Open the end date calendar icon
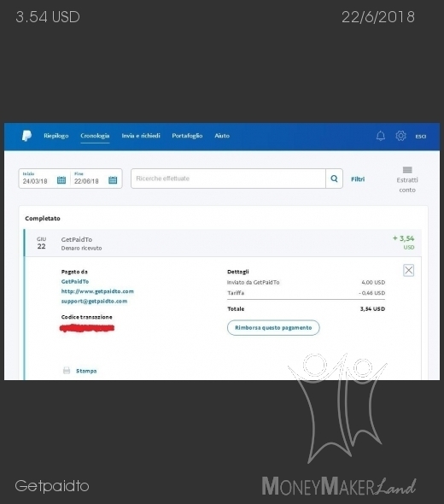 [x=113, y=180]
